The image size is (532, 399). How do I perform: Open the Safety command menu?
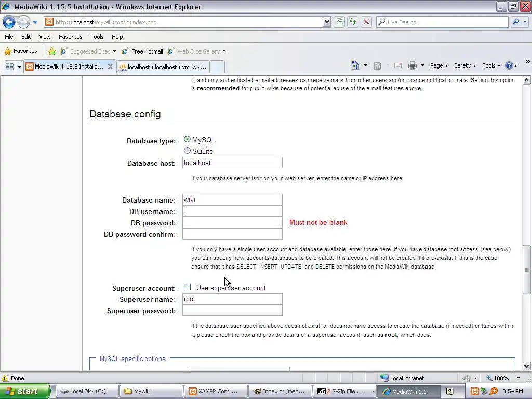pos(465,65)
